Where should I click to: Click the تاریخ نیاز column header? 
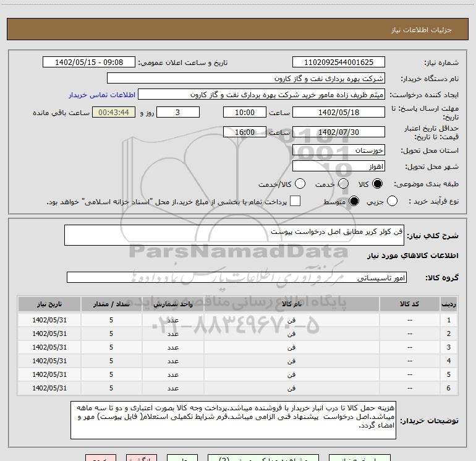[x=49, y=304]
